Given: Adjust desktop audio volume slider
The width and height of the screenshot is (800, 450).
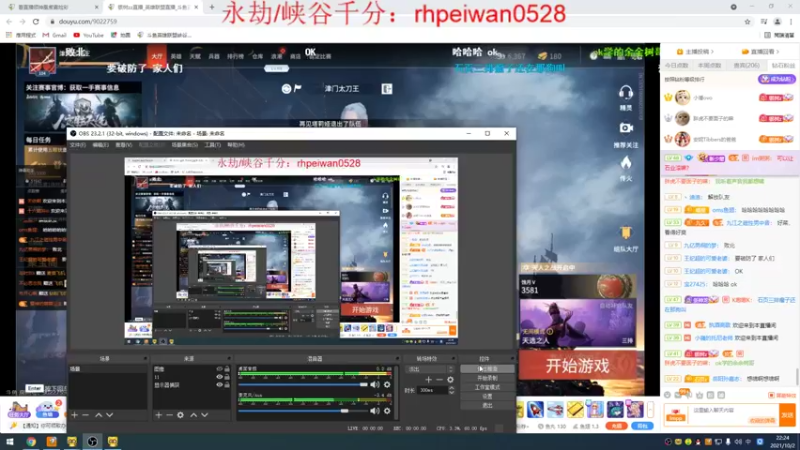Looking at the screenshot, I should 303,385.
